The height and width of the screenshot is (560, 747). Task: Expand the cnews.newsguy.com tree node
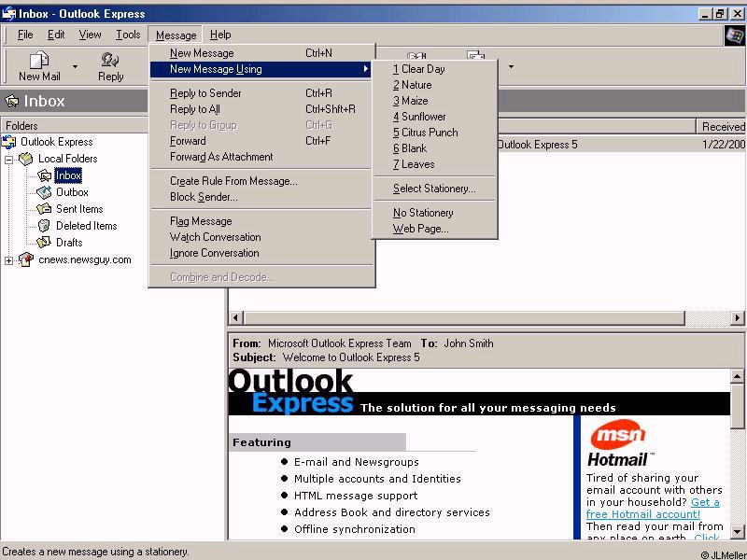[9, 260]
